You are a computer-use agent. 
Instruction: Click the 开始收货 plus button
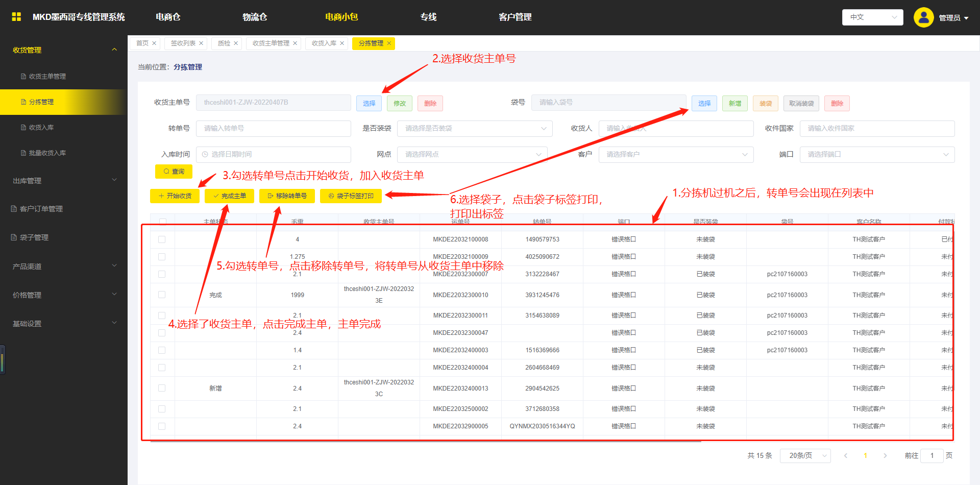coord(175,196)
